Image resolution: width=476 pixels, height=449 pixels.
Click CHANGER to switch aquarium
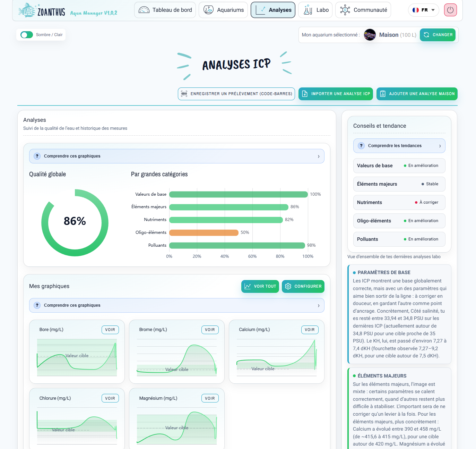tap(438, 35)
